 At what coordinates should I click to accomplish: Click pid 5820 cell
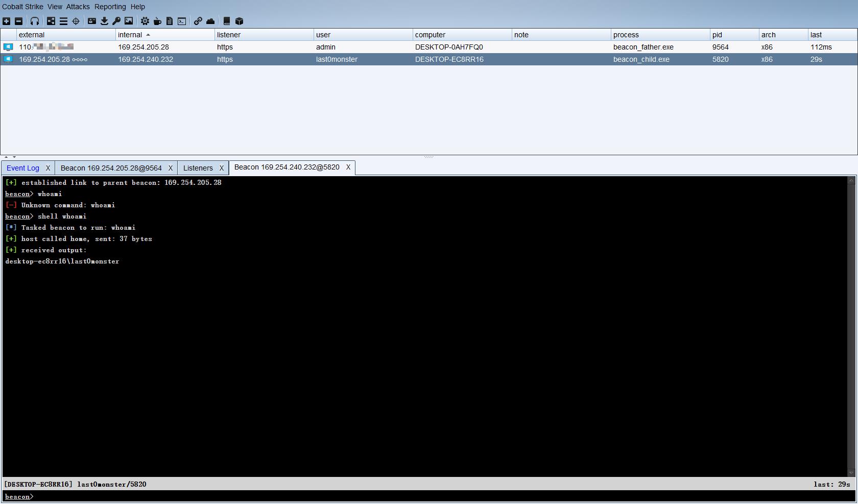coord(735,59)
